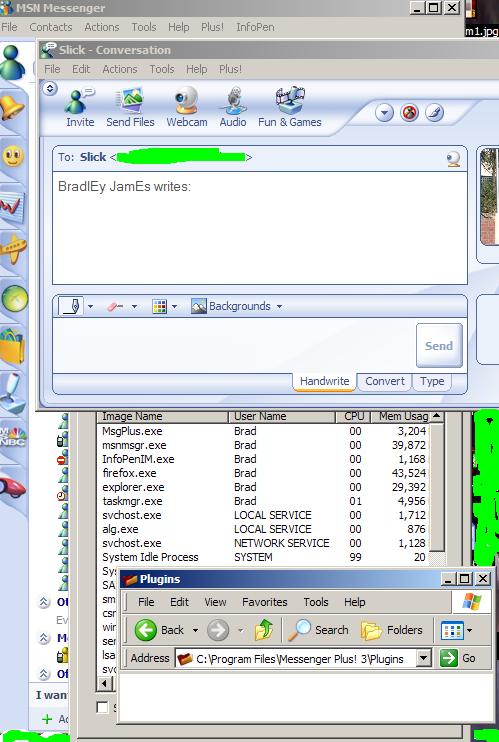The width and height of the screenshot is (499, 742).
Task: Select the eraser tool
Action: (115, 307)
